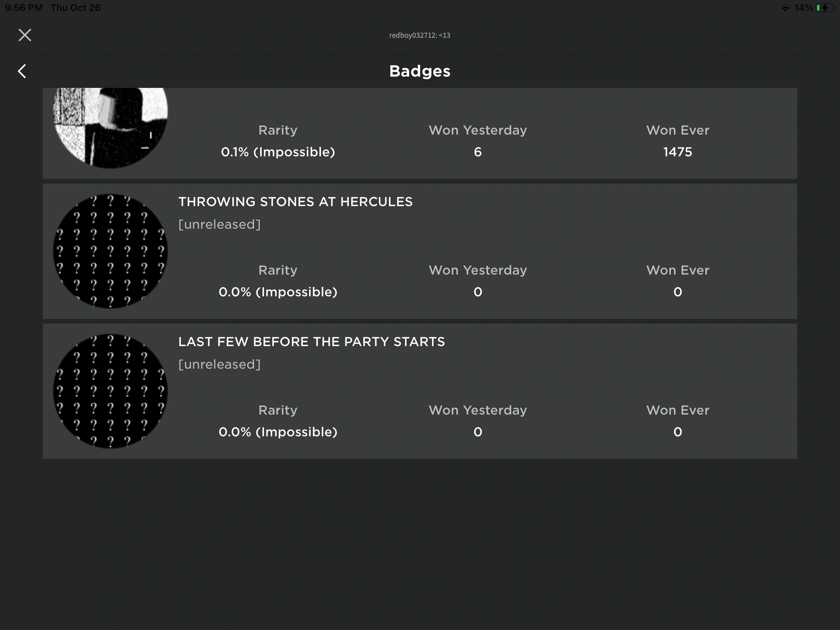Open the top badge's circular thumbnail icon
840x630 pixels.
click(x=110, y=124)
